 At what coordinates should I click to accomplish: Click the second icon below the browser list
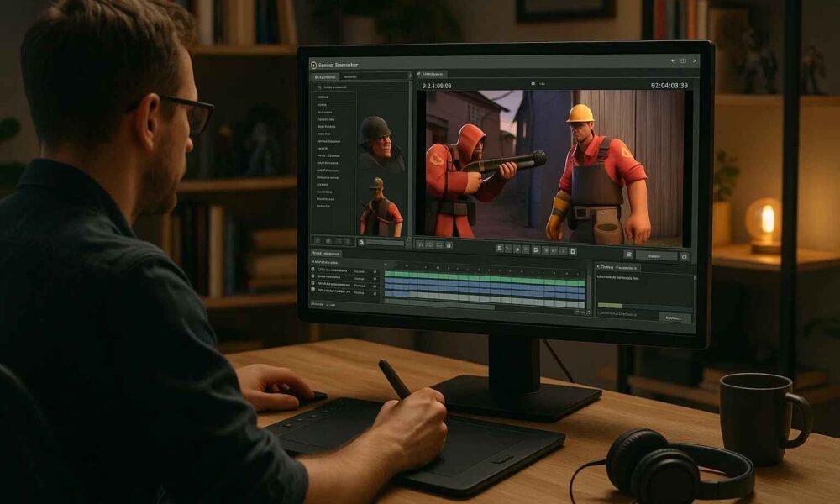[328, 242]
